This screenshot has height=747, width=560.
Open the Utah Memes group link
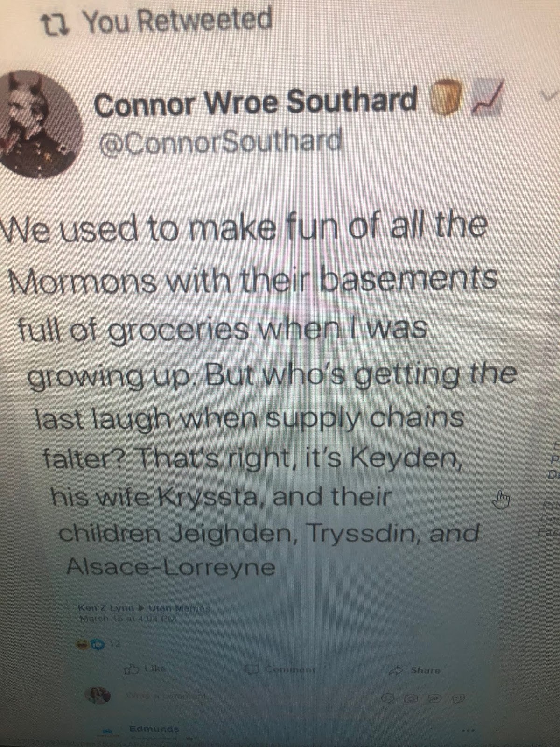click(179, 608)
